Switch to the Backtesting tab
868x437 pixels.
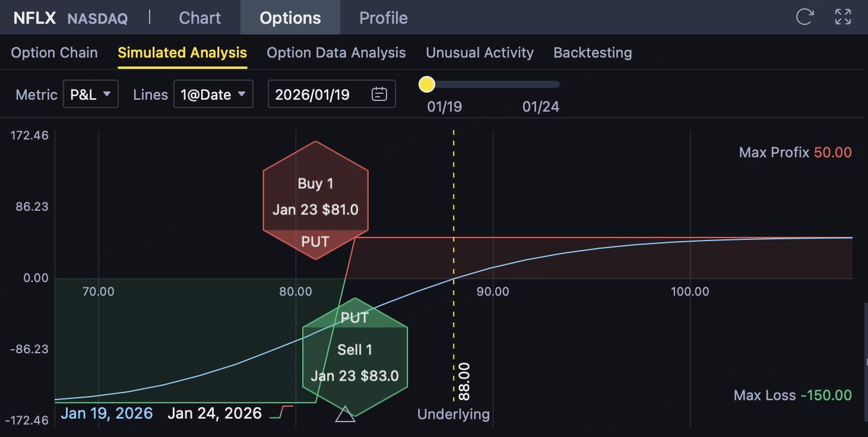(592, 53)
